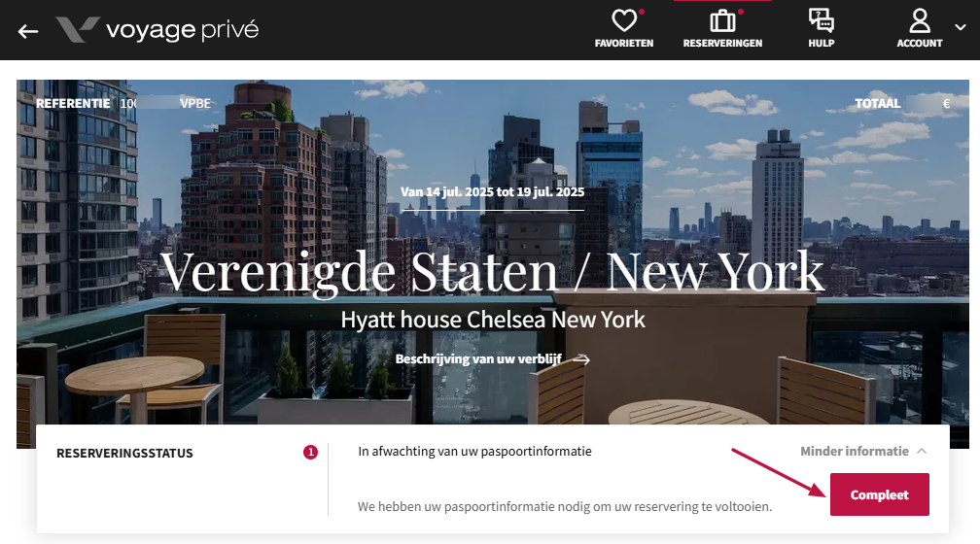
Task: Collapse details via Minder informatie chevron
Action: click(x=922, y=451)
